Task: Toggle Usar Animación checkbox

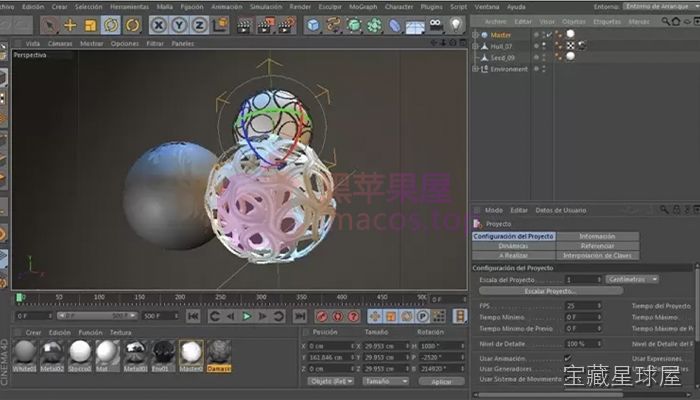Action: point(567,358)
